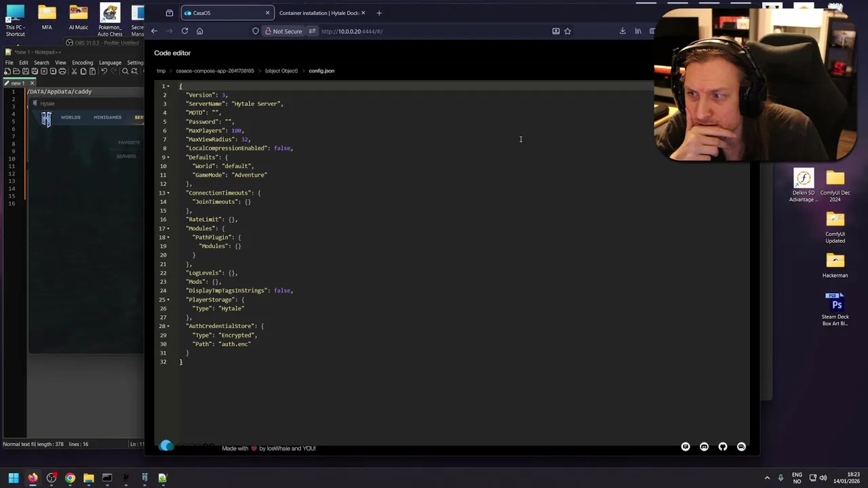Open the browser library icon
Viewport: 868px width, 488px height.
[x=638, y=31]
